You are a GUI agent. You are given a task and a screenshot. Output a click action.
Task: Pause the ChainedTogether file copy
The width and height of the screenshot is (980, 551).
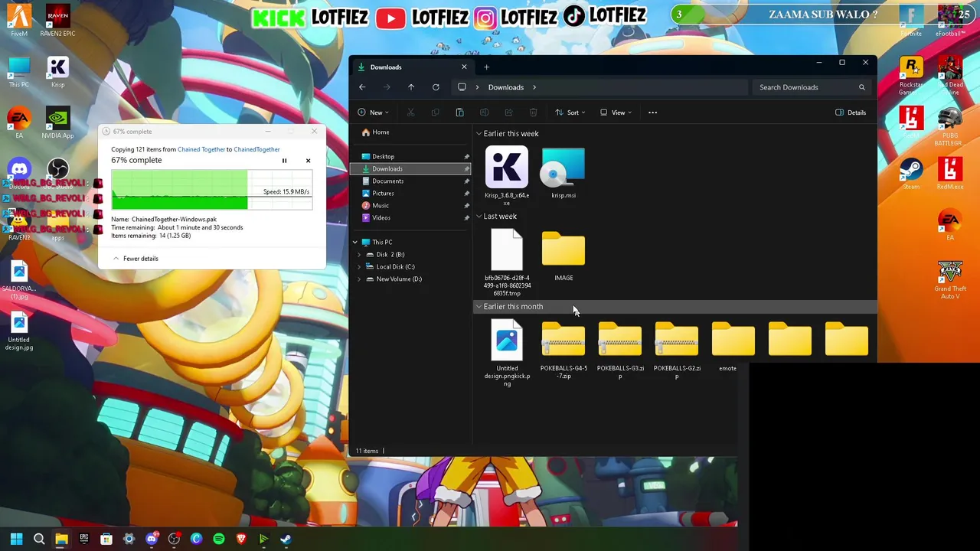coord(284,161)
